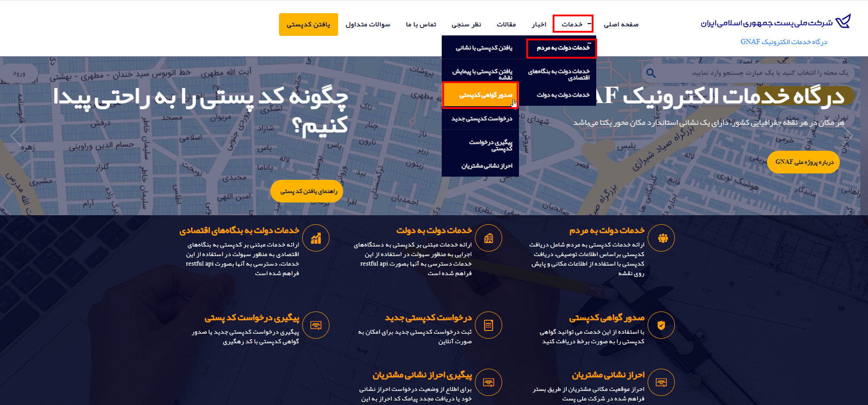This screenshot has height=405, width=868.
Task: Go to previous slide with left arrow
Action: click(16, 136)
